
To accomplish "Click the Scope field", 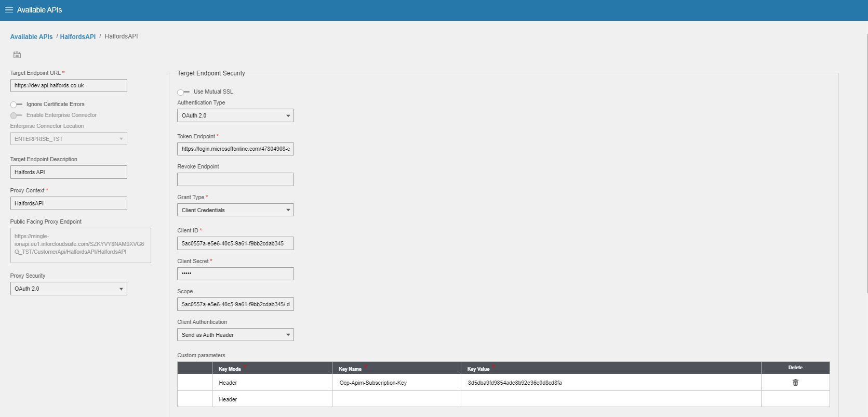I will point(235,304).
